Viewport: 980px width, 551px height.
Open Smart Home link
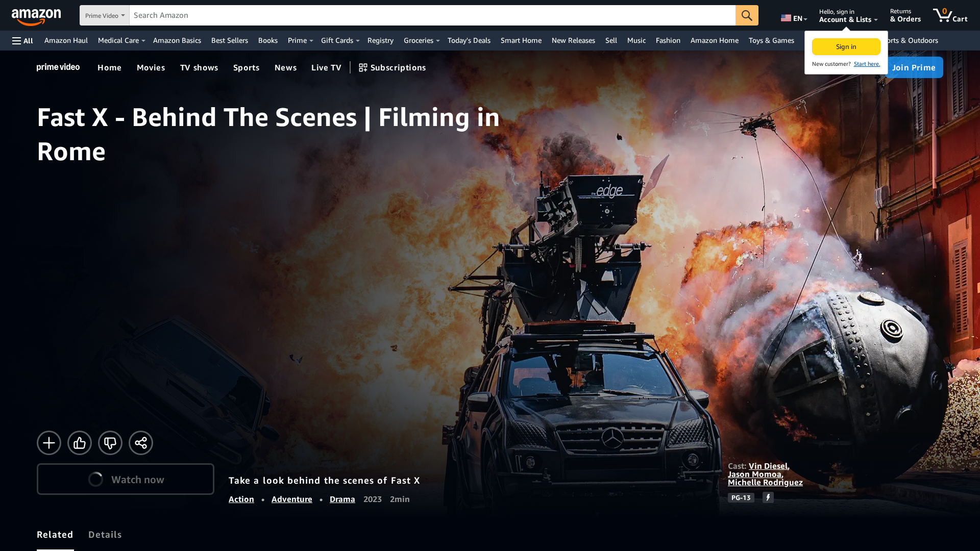[x=521, y=40]
